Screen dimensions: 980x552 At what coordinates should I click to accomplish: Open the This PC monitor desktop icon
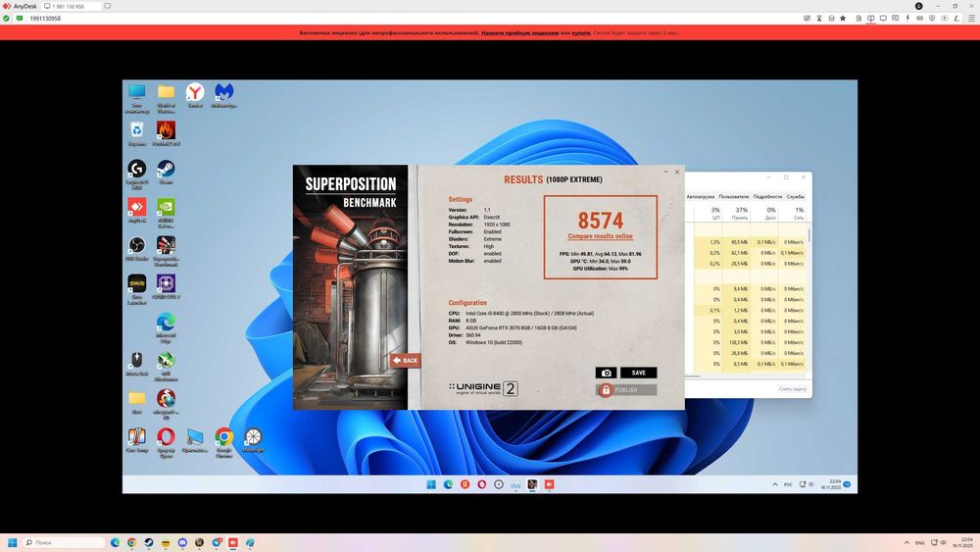click(137, 98)
